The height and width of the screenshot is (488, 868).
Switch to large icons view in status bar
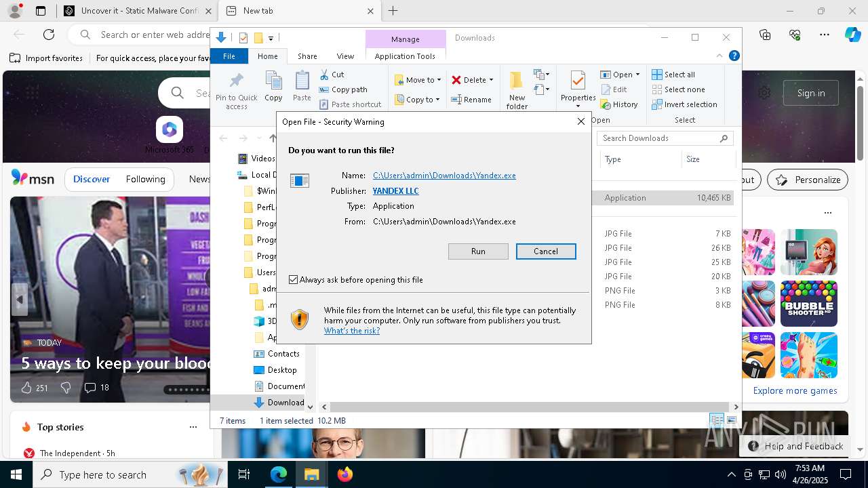pyautogui.click(x=731, y=421)
